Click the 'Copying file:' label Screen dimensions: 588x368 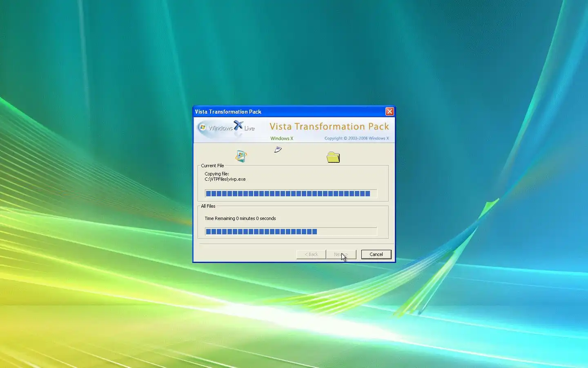(x=217, y=174)
